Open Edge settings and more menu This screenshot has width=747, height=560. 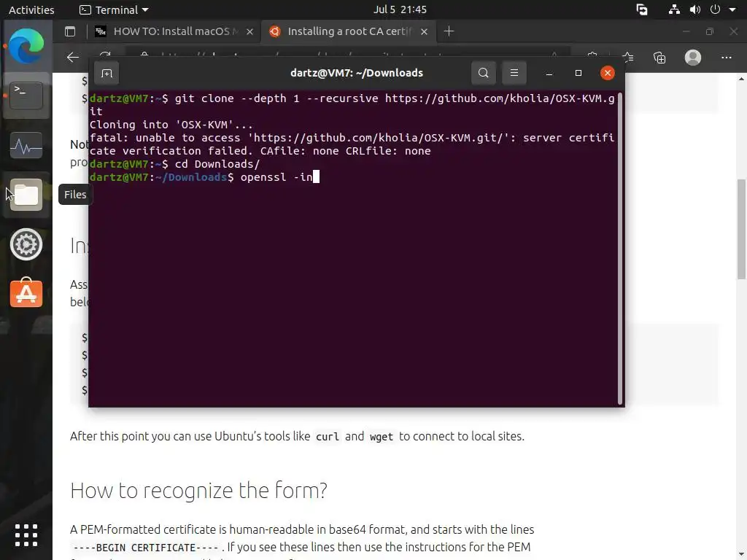[x=726, y=58]
